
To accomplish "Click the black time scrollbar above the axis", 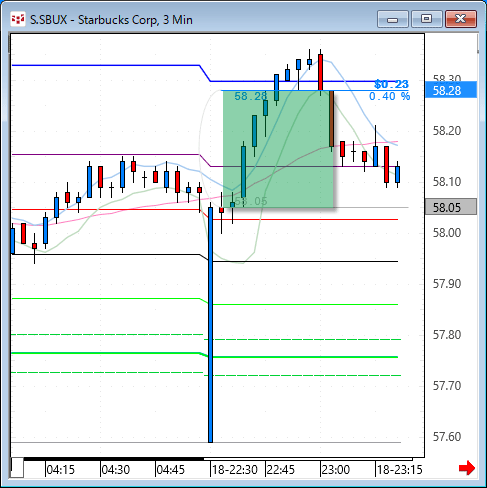I will pos(113,459).
